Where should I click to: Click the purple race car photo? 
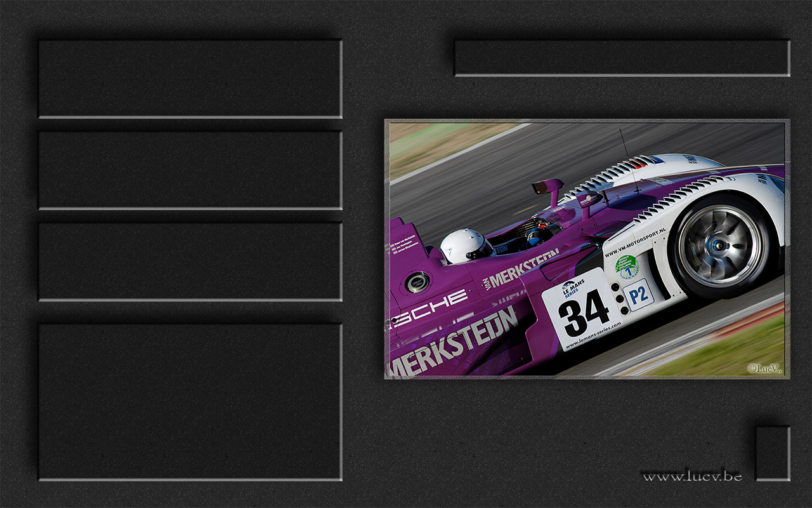(587, 249)
